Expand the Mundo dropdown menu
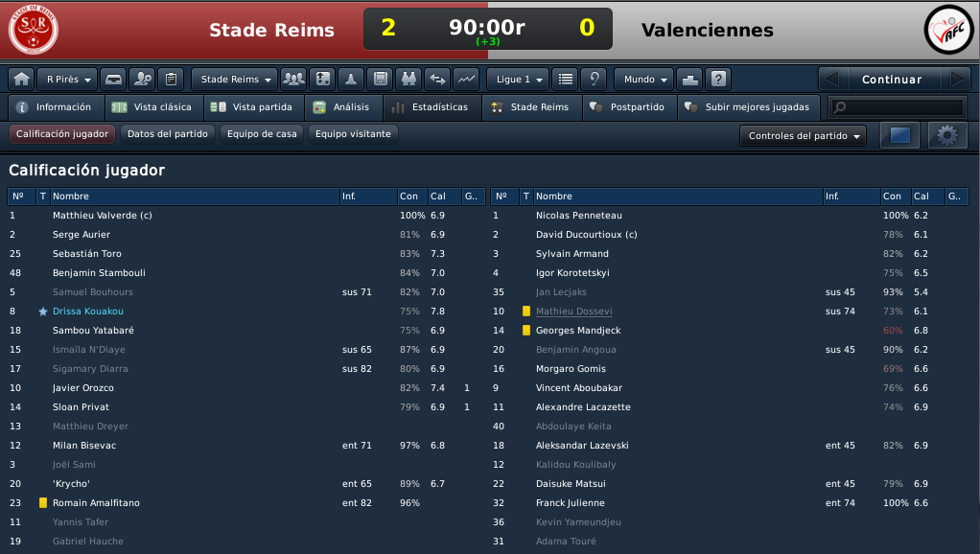This screenshot has height=554, width=980. click(x=644, y=80)
